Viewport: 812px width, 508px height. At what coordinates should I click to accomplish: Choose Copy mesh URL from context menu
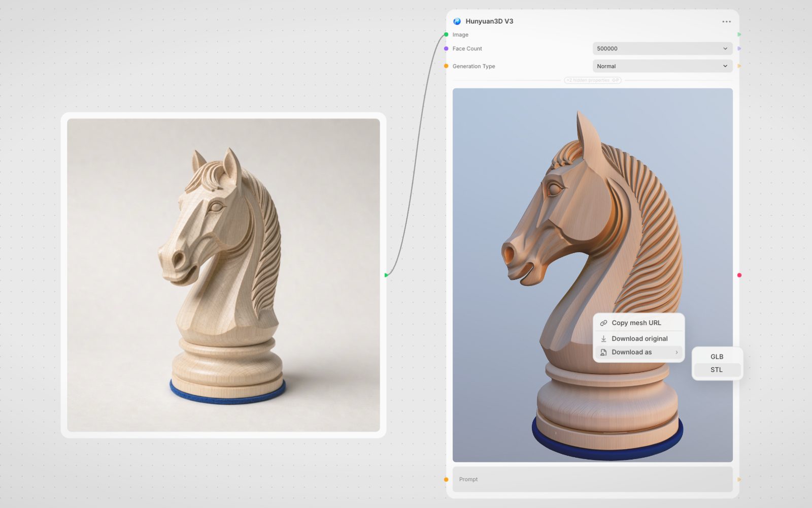(638, 323)
